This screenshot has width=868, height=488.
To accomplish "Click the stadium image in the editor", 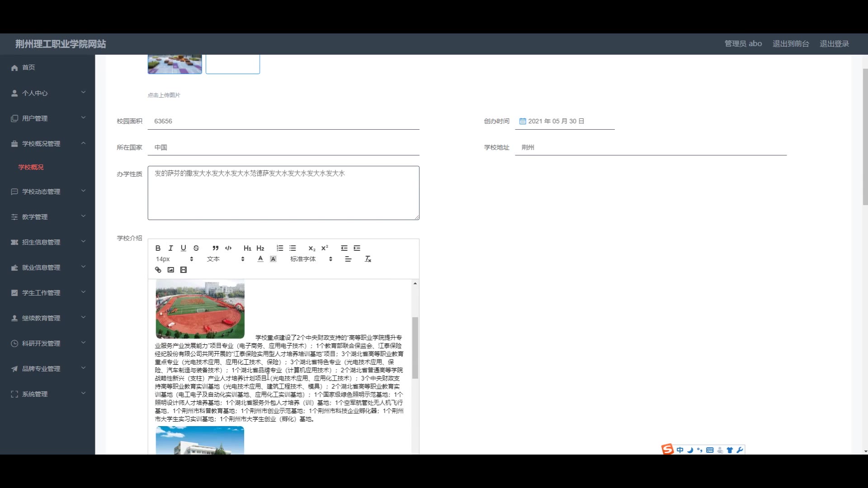I will coord(200,309).
